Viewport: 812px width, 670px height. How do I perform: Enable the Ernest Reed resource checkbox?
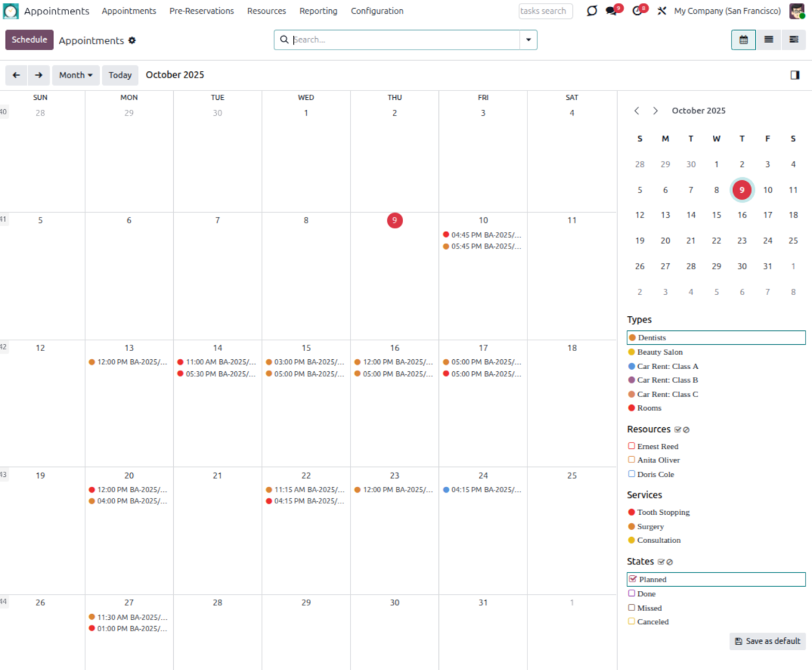tap(632, 446)
